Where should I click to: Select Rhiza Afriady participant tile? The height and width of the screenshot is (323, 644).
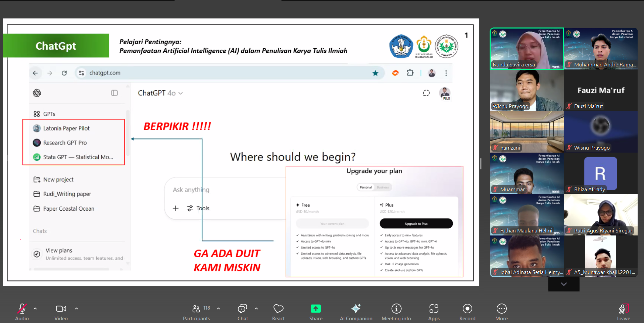601,173
